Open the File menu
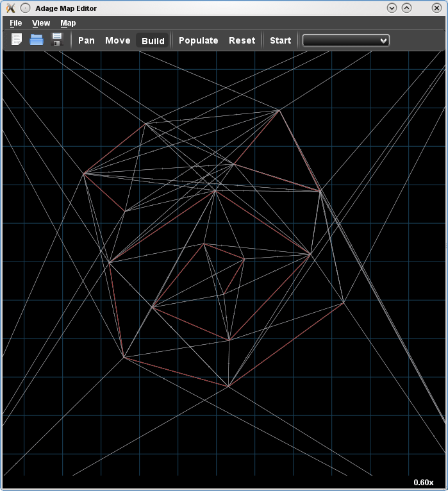The image size is (448, 491). coord(16,23)
